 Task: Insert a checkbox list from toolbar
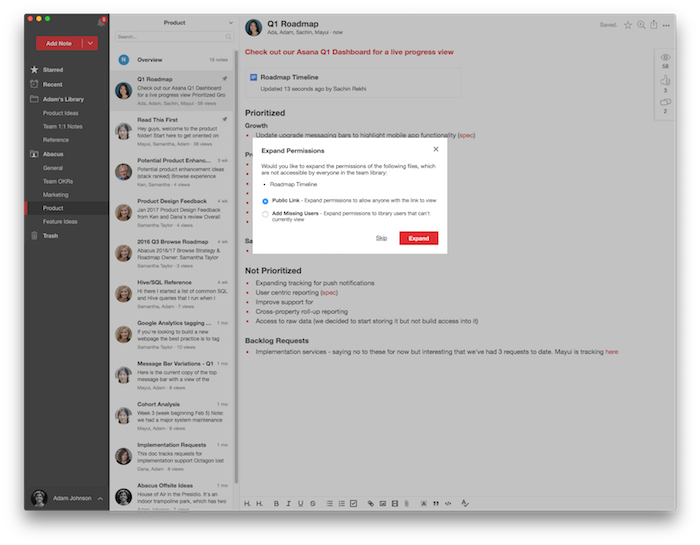pyautogui.click(x=353, y=502)
